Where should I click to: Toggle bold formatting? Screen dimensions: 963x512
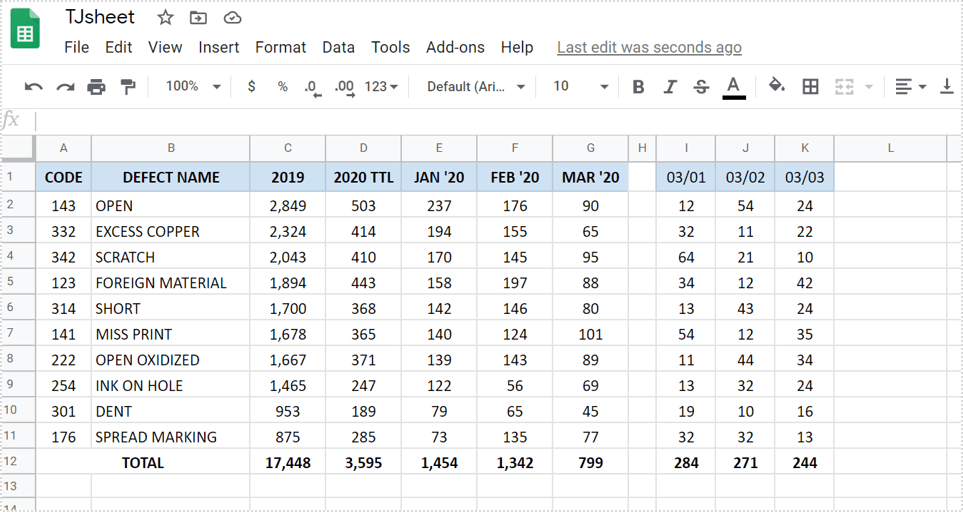pos(638,87)
